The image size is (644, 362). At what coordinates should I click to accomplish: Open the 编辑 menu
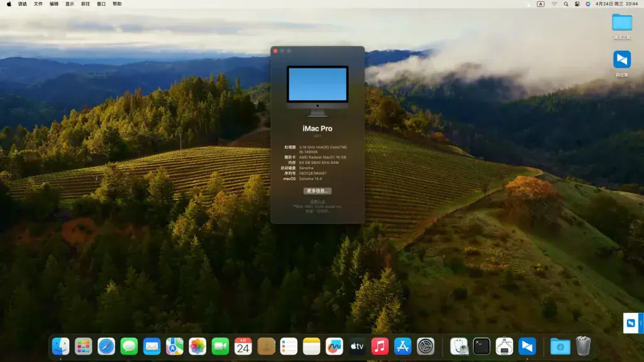pos(54,4)
